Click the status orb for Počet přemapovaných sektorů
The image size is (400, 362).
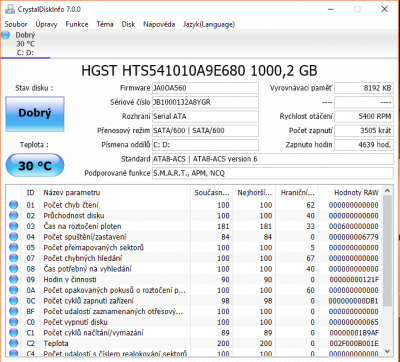[14, 248]
